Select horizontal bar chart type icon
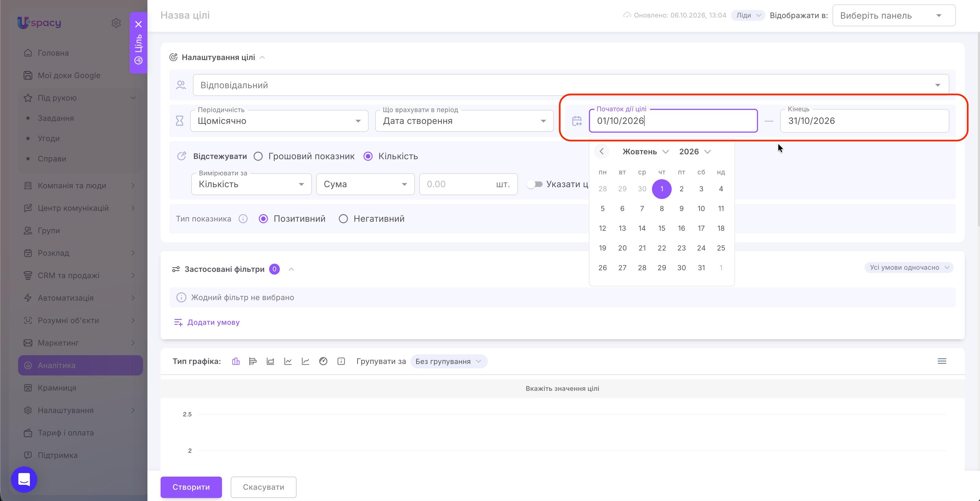Screen dimensions: 980x501 coord(253,361)
